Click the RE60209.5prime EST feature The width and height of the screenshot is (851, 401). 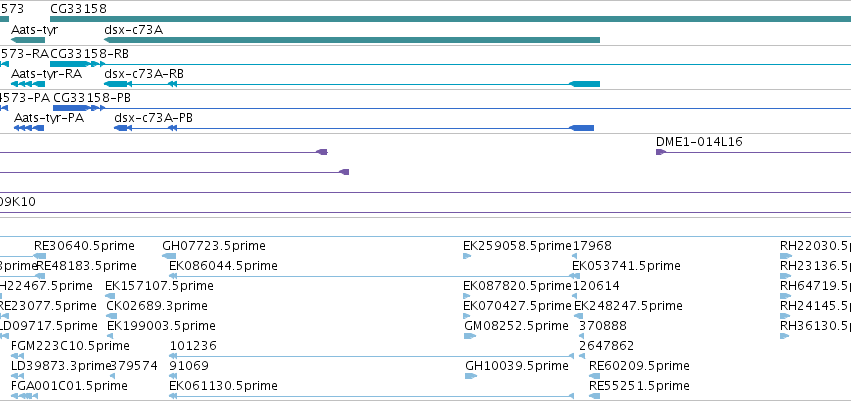coord(595,376)
